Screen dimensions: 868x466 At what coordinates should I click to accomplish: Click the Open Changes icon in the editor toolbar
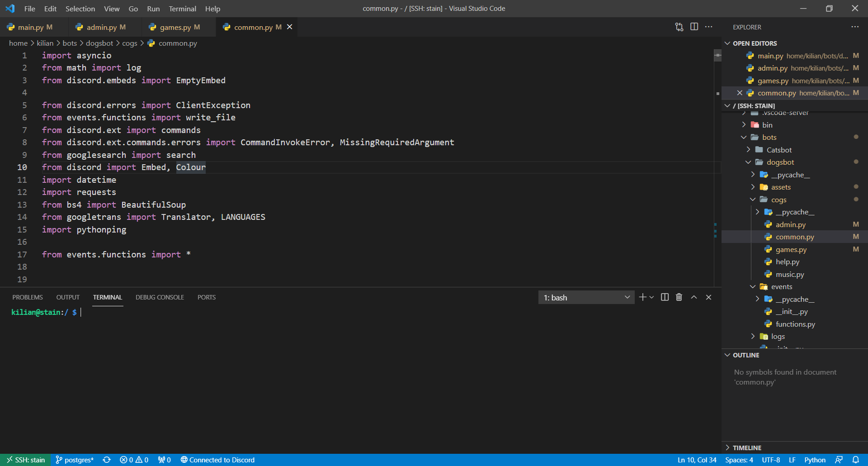click(679, 27)
